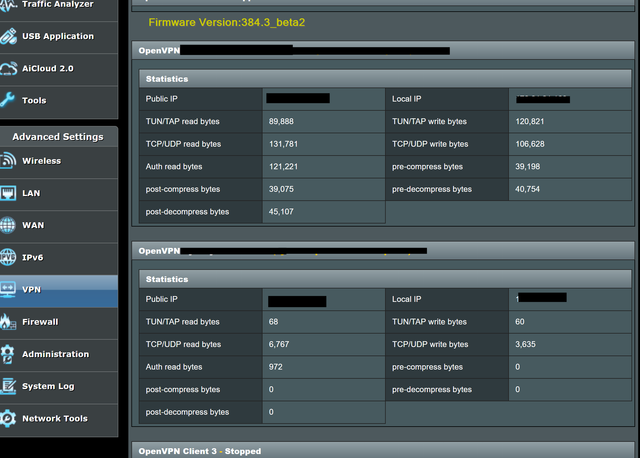Click Local IP label in second table
Screen dimensions: 640x458
click(x=407, y=299)
